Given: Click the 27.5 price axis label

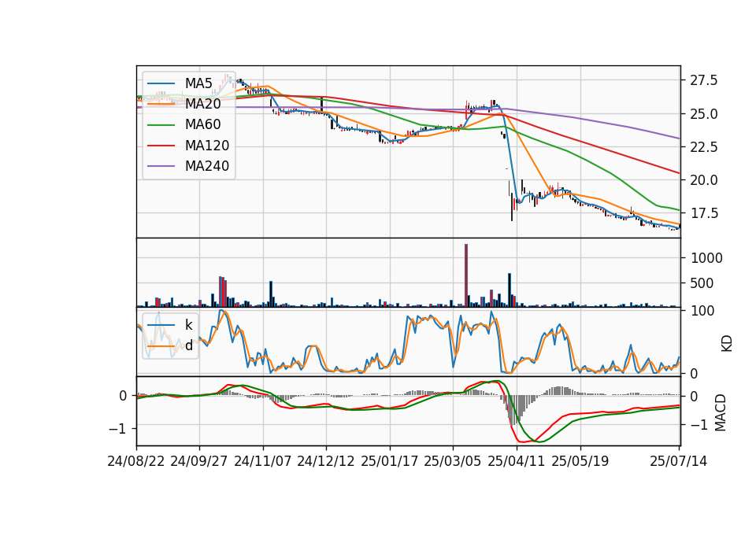Looking at the screenshot, I should tap(704, 80).
